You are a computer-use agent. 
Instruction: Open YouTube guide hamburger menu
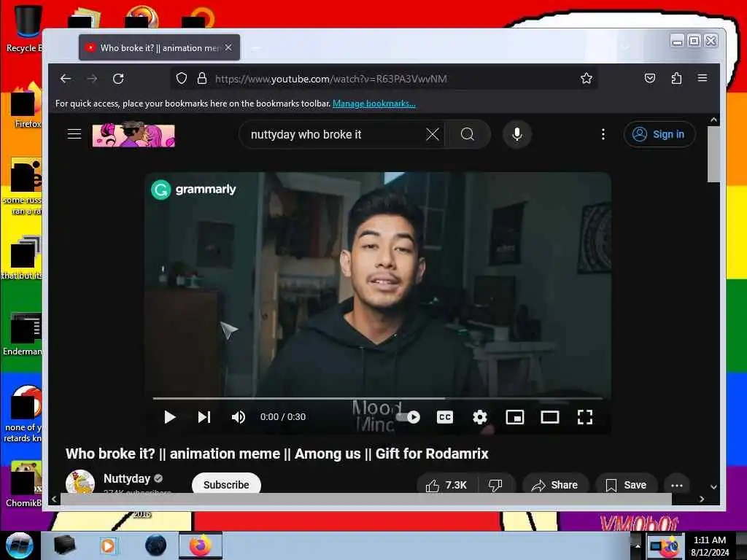coord(74,134)
